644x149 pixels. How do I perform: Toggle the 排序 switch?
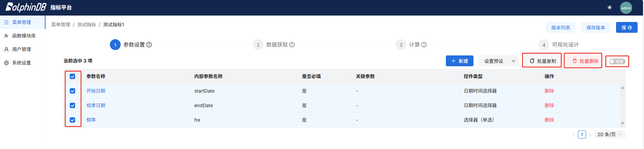(617, 61)
